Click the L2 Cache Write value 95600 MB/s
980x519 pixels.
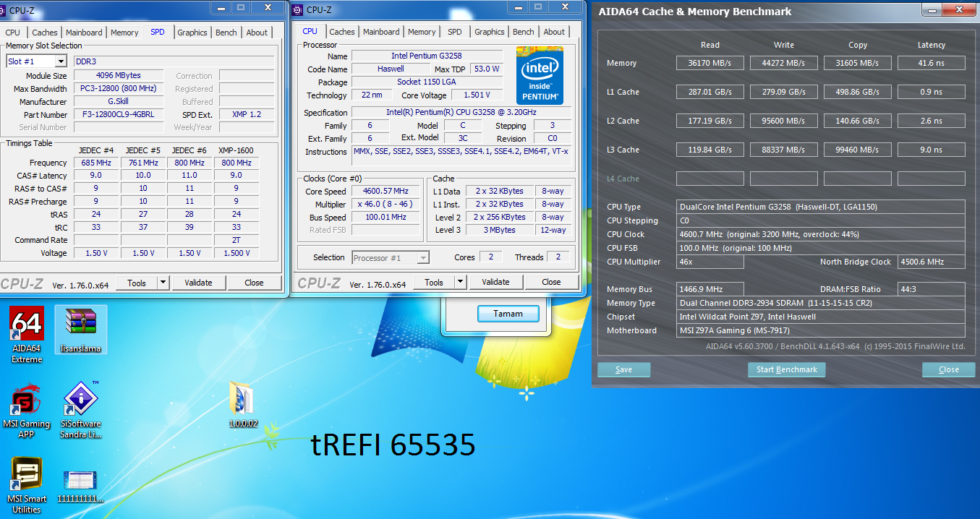(x=784, y=121)
